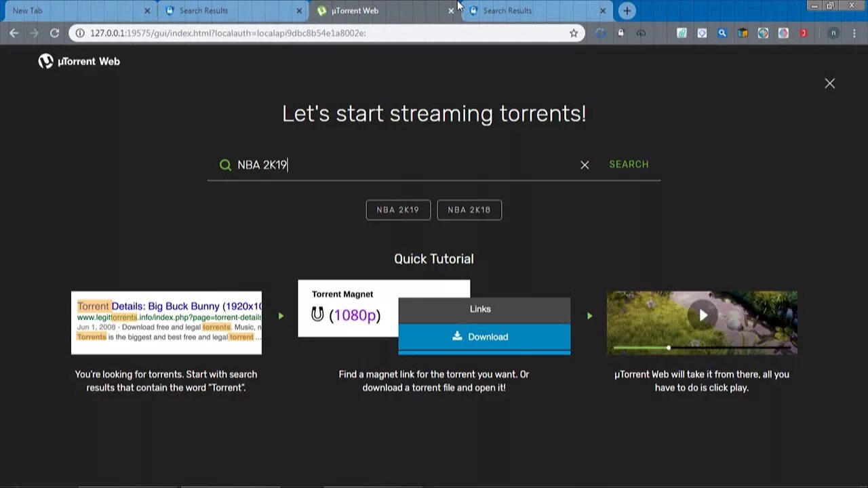Click the padlock extension icon
The height and width of the screenshot is (488, 868).
coord(620,33)
